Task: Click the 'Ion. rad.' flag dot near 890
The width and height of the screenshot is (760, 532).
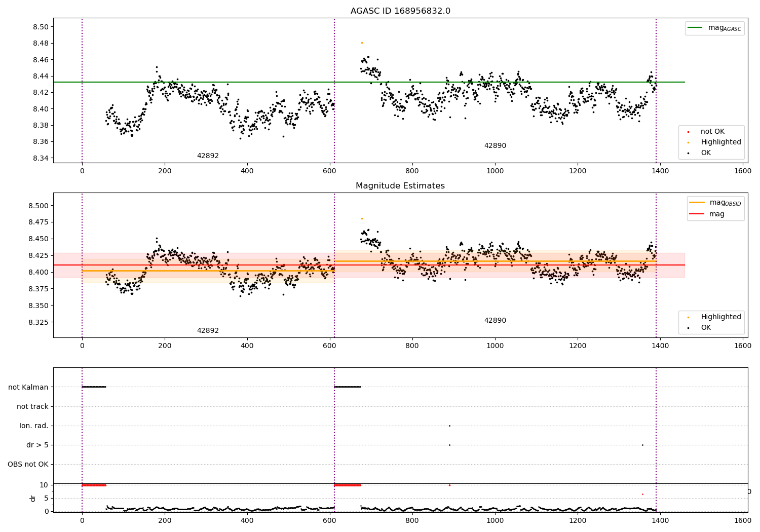Action: pos(449,426)
